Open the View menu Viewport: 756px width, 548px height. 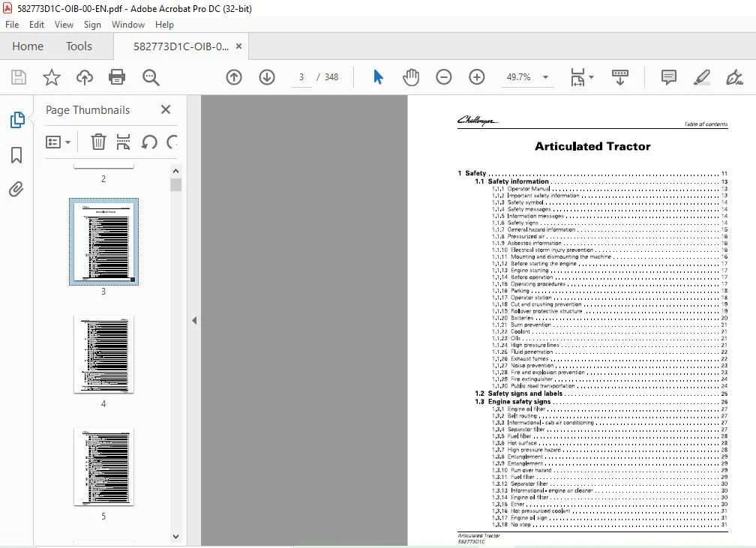pos(64,25)
